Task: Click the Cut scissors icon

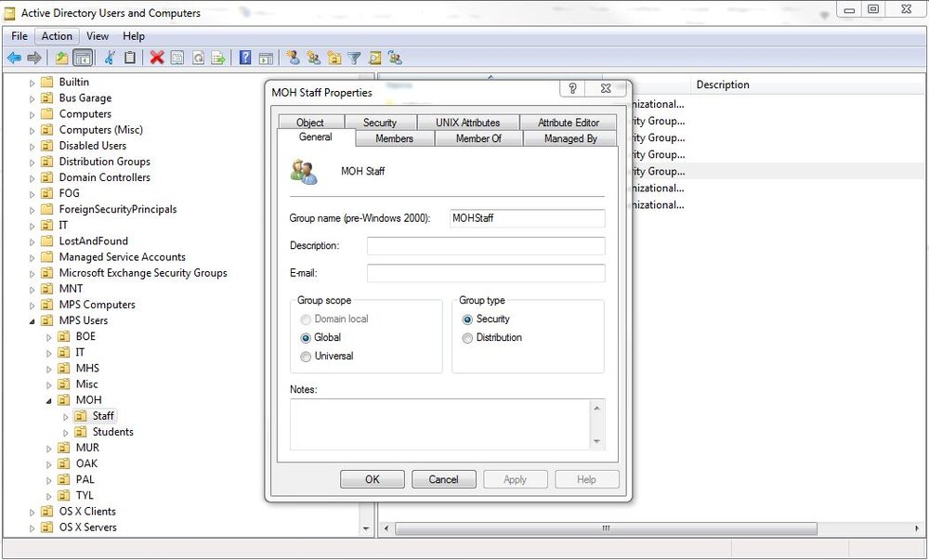Action: tap(110, 58)
